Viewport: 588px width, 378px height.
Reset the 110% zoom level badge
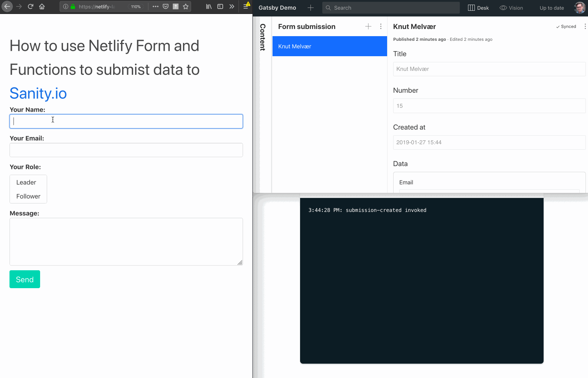136,6
